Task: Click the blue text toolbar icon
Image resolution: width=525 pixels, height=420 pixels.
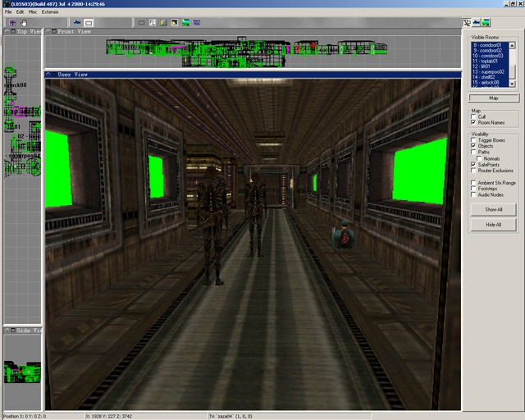Action: (197, 23)
